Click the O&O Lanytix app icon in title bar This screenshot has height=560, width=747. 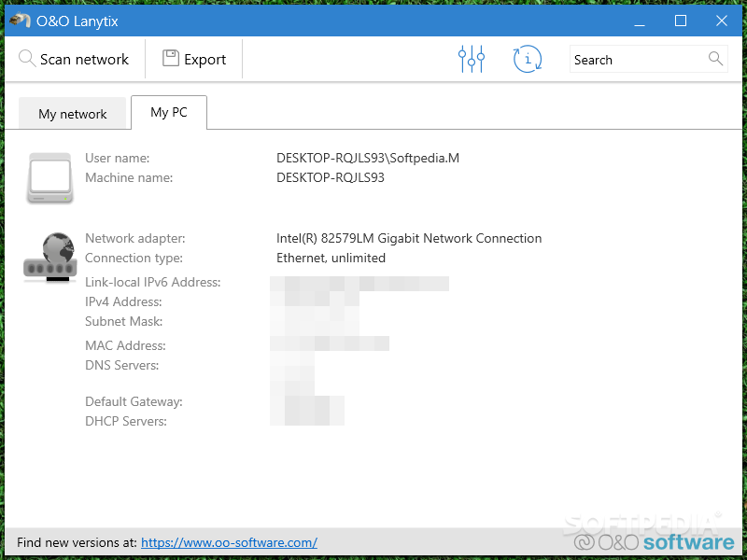point(20,21)
